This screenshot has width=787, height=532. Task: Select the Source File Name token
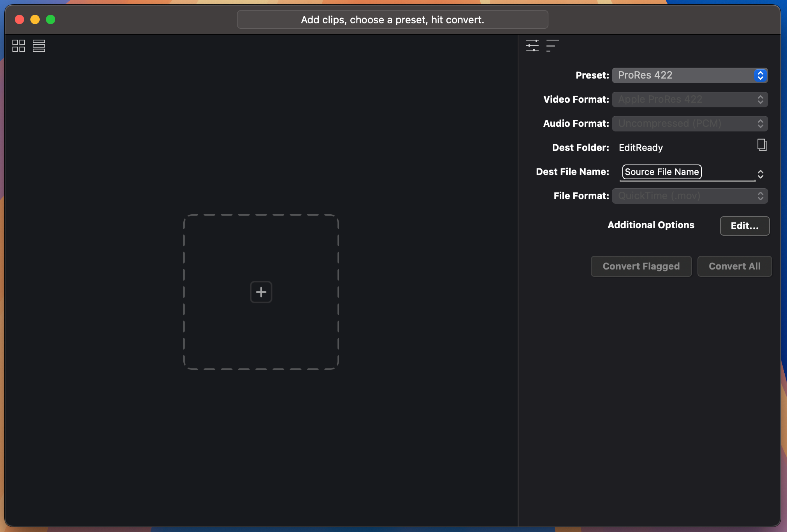661,171
